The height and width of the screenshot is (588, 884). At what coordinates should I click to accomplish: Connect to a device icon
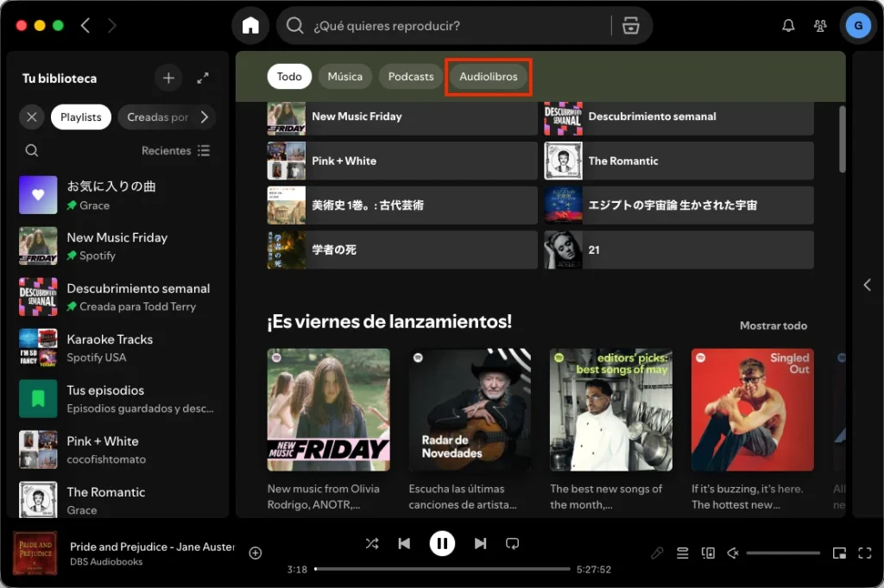(708, 553)
